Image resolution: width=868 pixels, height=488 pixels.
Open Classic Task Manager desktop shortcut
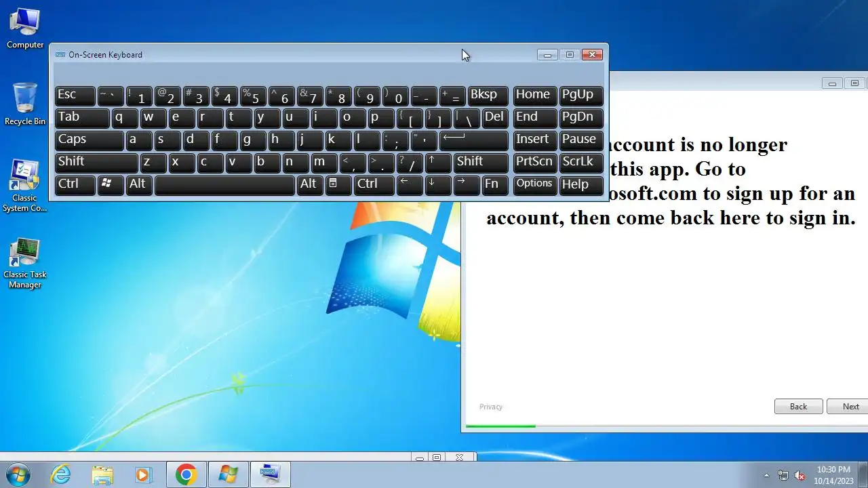tap(25, 263)
